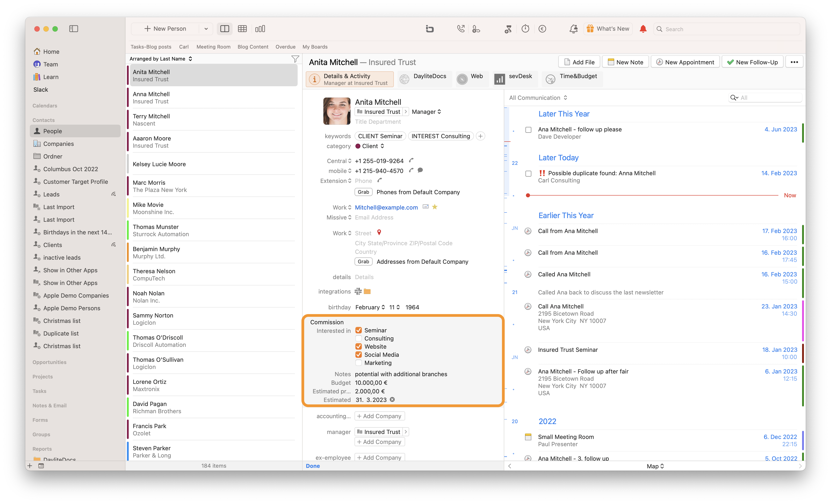Click the Client category color dot
Screen dimensions: 831x504
point(358,146)
